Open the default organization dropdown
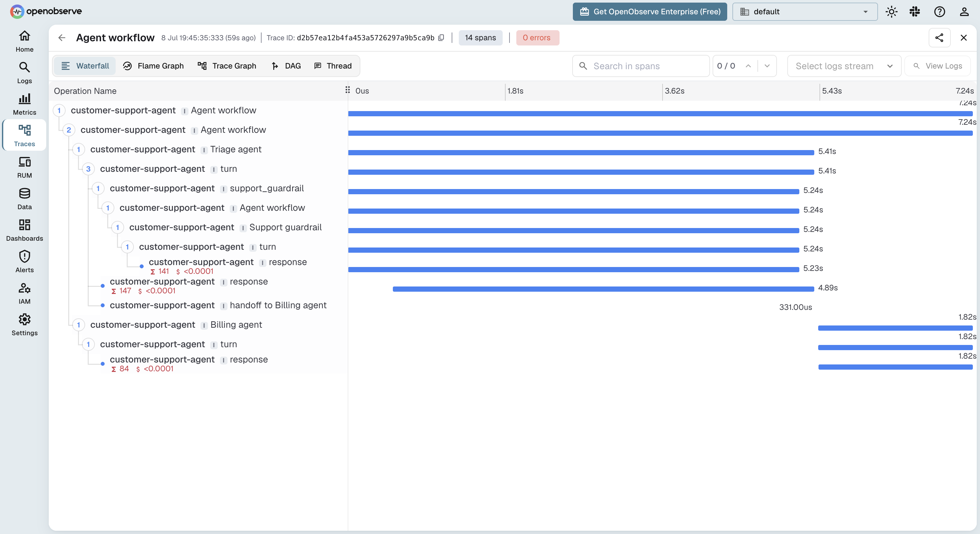Image resolution: width=980 pixels, height=534 pixels. pos(805,12)
